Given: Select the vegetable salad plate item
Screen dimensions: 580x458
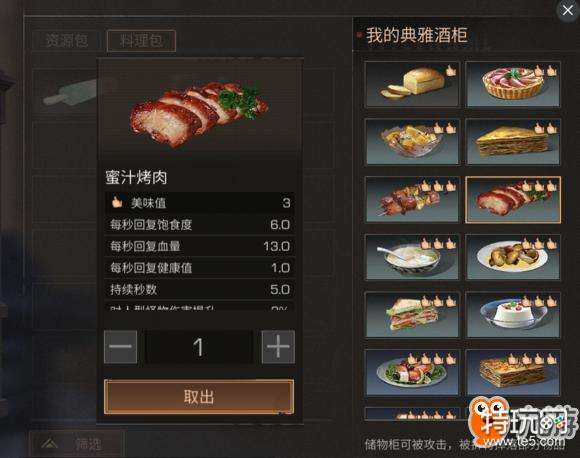Looking at the screenshot, I should point(412,373).
